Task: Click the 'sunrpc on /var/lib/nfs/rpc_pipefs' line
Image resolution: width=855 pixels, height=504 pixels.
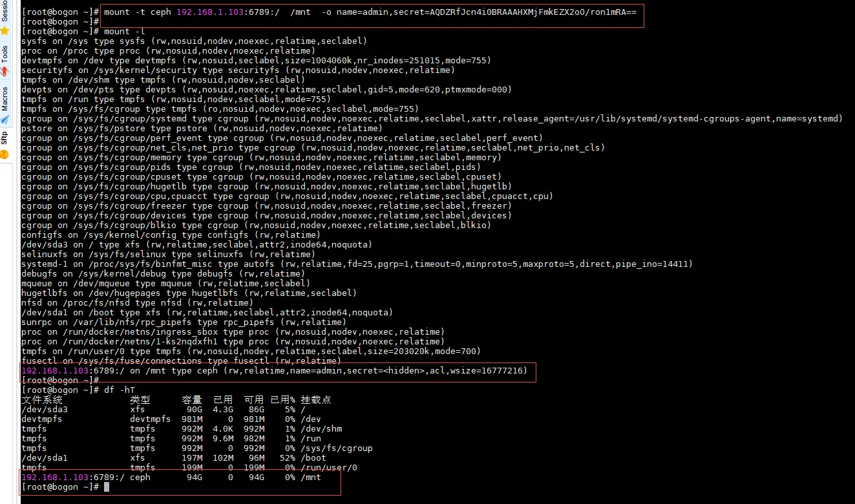Action: (x=184, y=322)
